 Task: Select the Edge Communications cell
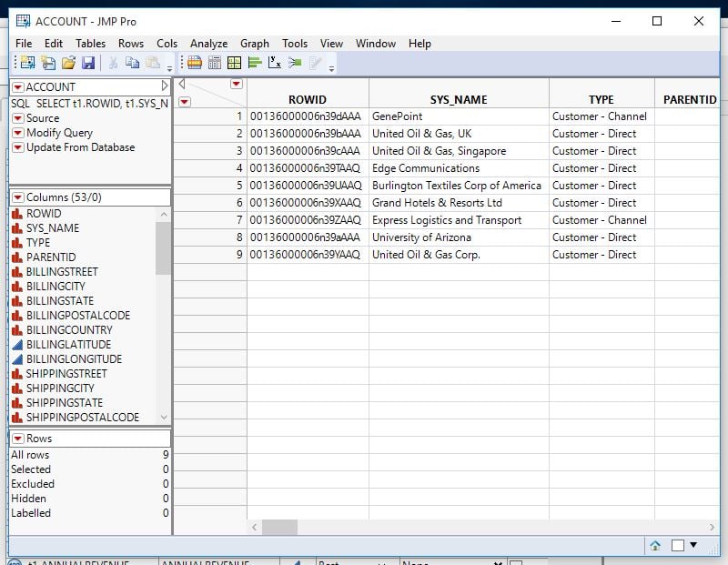pyautogui.click(x=425, y=168)
